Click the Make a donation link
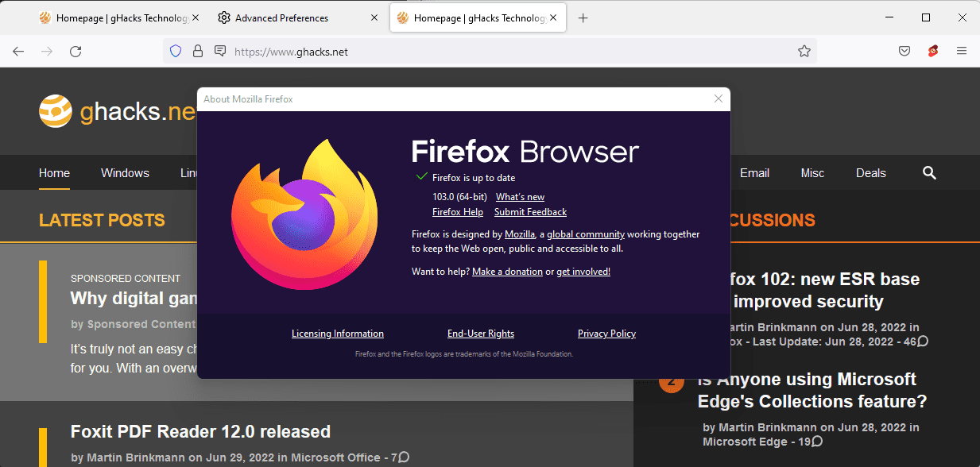Image resolution: width=980 pixels, height=467 pixels. (x=507, y=271)
